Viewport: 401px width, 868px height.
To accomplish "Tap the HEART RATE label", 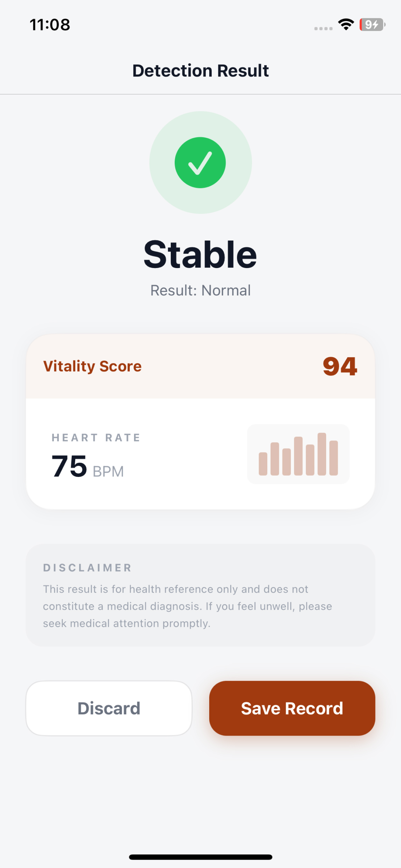I will click(x=96, y=437).
